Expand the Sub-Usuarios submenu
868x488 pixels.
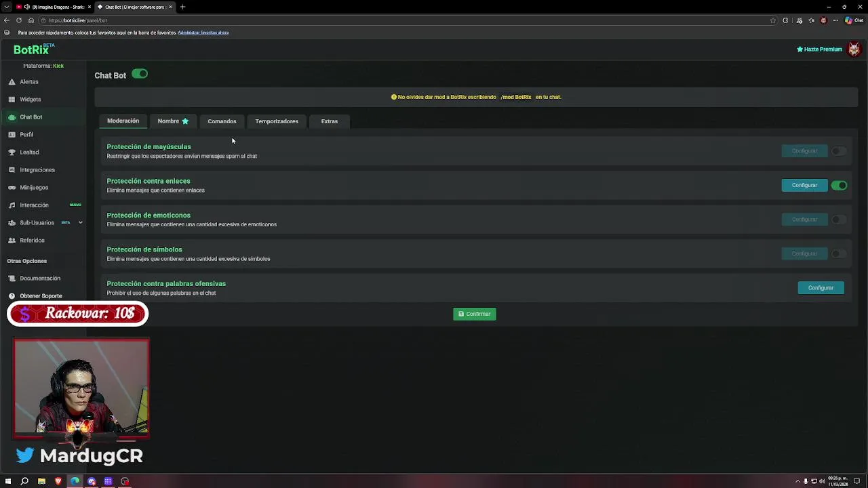80,223
